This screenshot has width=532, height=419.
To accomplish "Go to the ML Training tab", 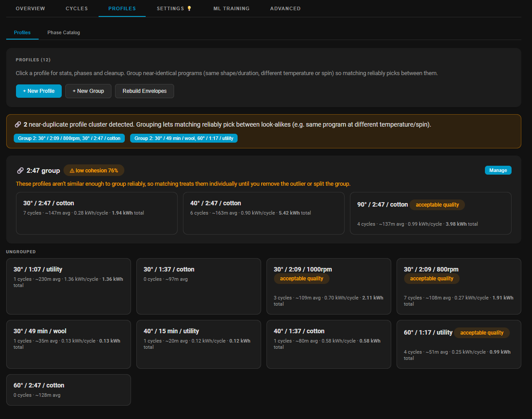I will tap(231, 8).
